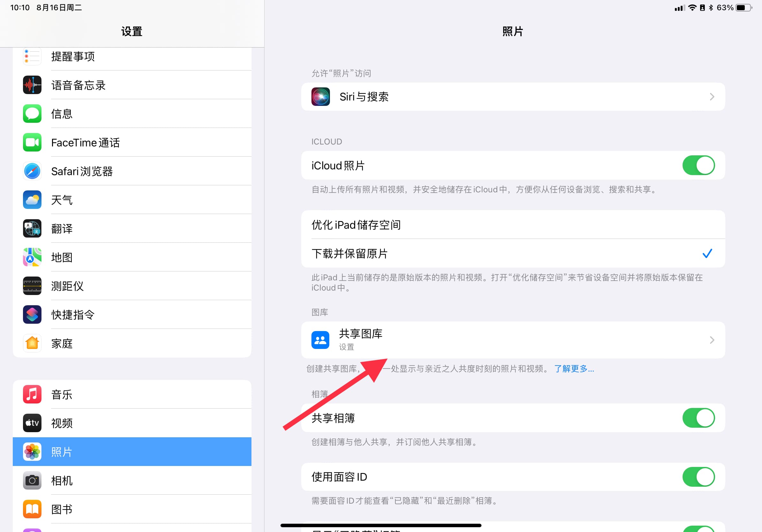The height and width of the screenshot is (532, 762).
Task: Tap the Weather (天气) icon
Action: 32,200
